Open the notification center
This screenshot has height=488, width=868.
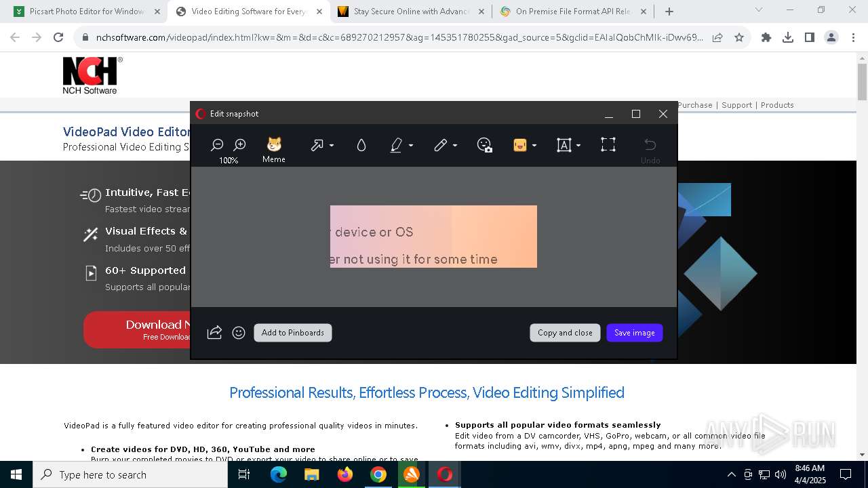846,474
